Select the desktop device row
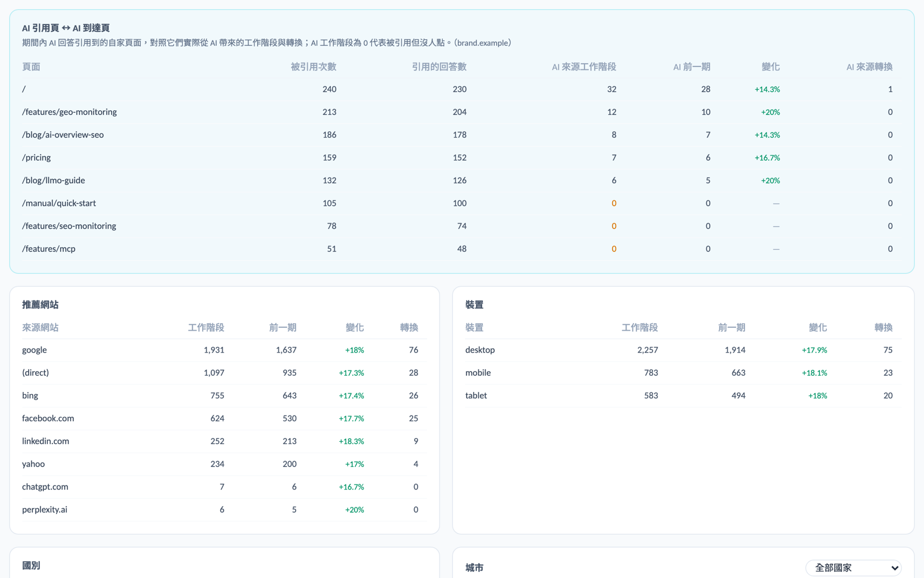This screenshot has width=924, height=578. (683, 350)
